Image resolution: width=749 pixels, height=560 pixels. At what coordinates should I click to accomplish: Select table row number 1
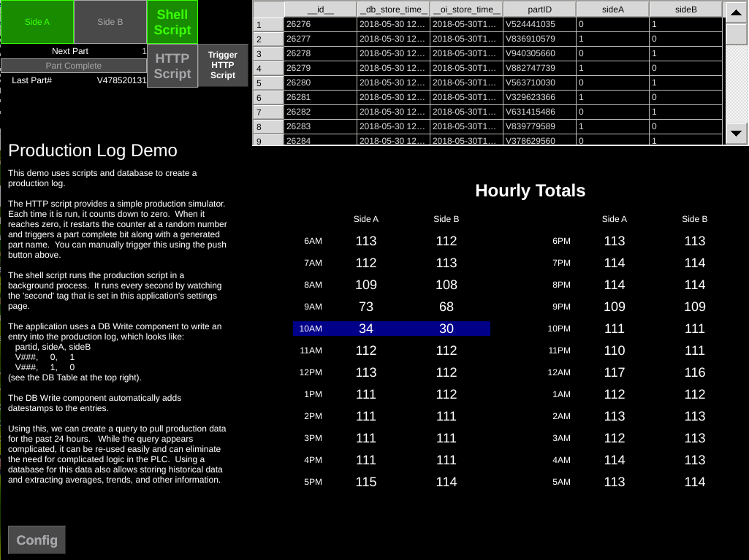tap(268, 24)
